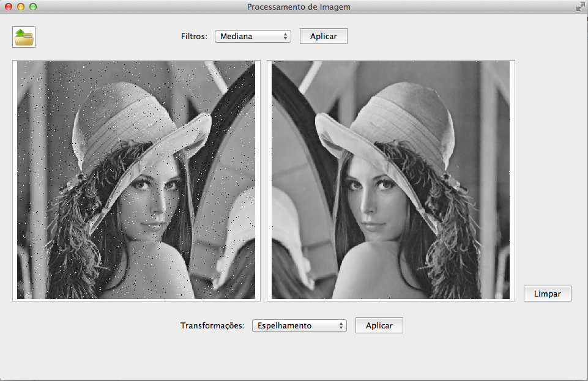Expand the Transformações dropdown showing Espelhamento

(299, 325)
